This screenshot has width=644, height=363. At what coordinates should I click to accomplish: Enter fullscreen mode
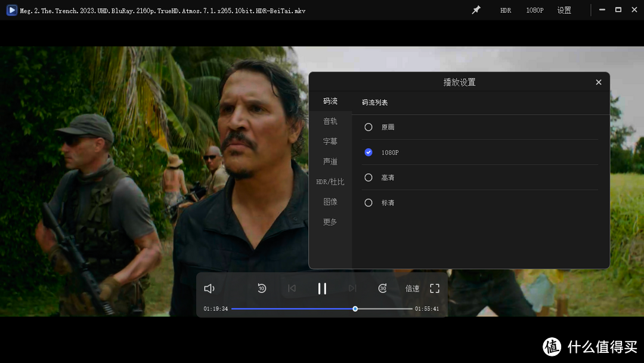(435, 288)
